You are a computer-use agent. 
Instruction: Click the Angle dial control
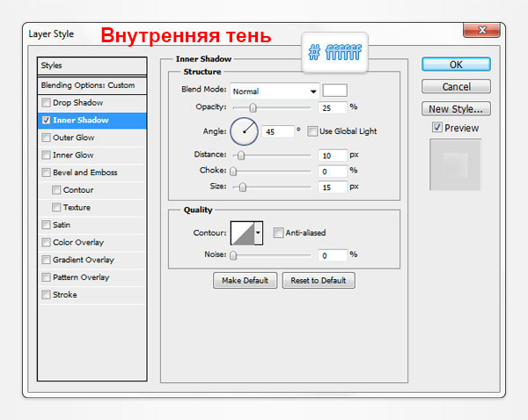coord(244,131)
